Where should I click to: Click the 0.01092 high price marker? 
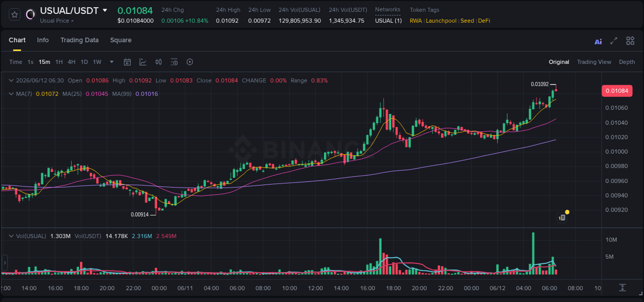pos(540,84)
